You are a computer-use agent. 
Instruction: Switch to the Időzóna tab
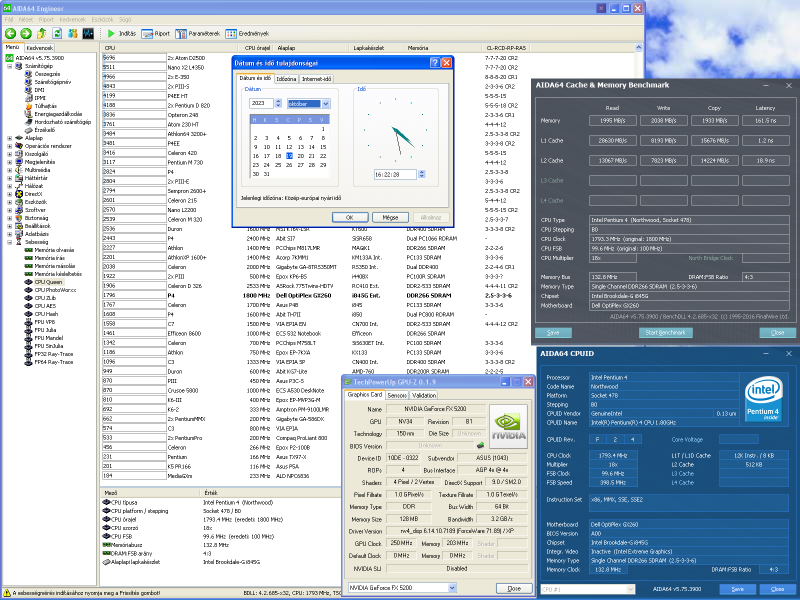[x=286, y=79]
